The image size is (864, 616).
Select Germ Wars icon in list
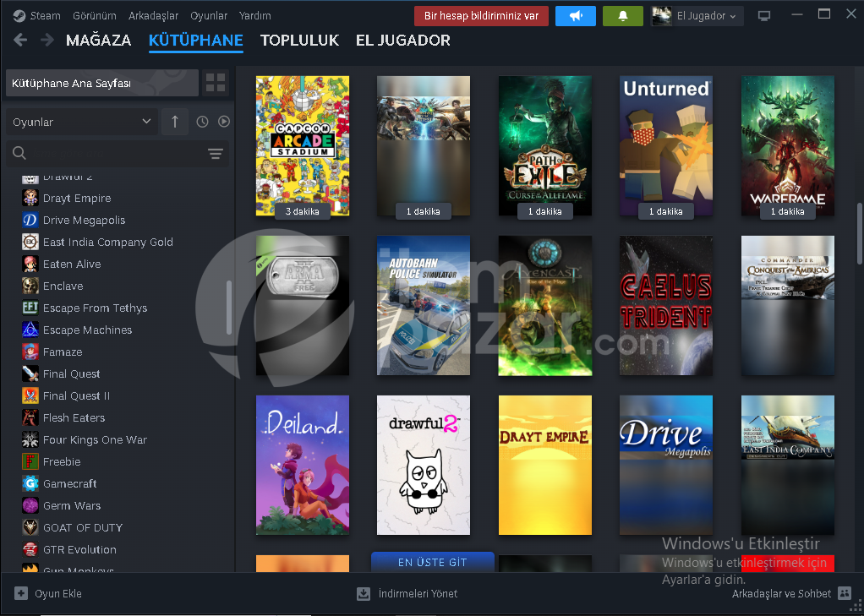(30, 506)
